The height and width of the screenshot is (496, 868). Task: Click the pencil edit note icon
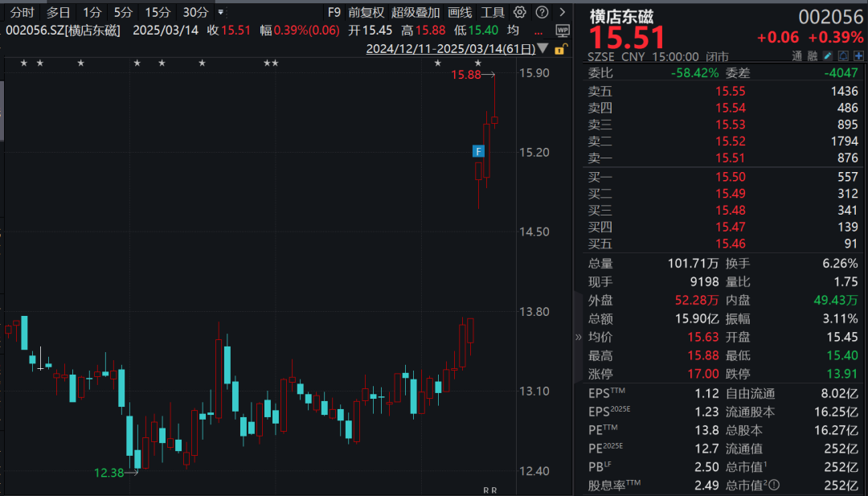click(x=828, y=56)
